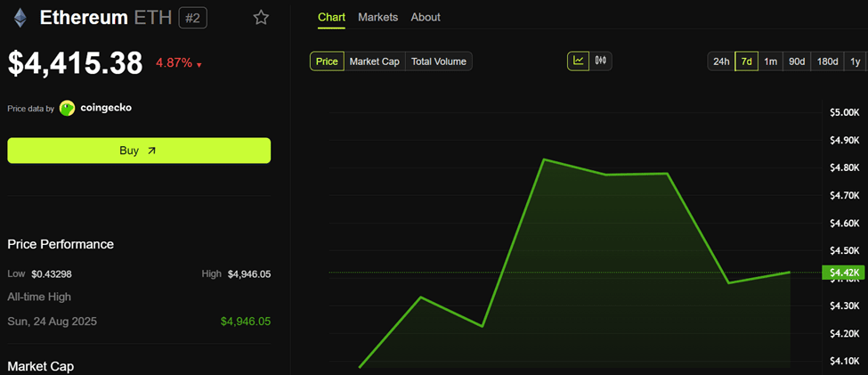Select the Price data toggle

tap(327, 61)
